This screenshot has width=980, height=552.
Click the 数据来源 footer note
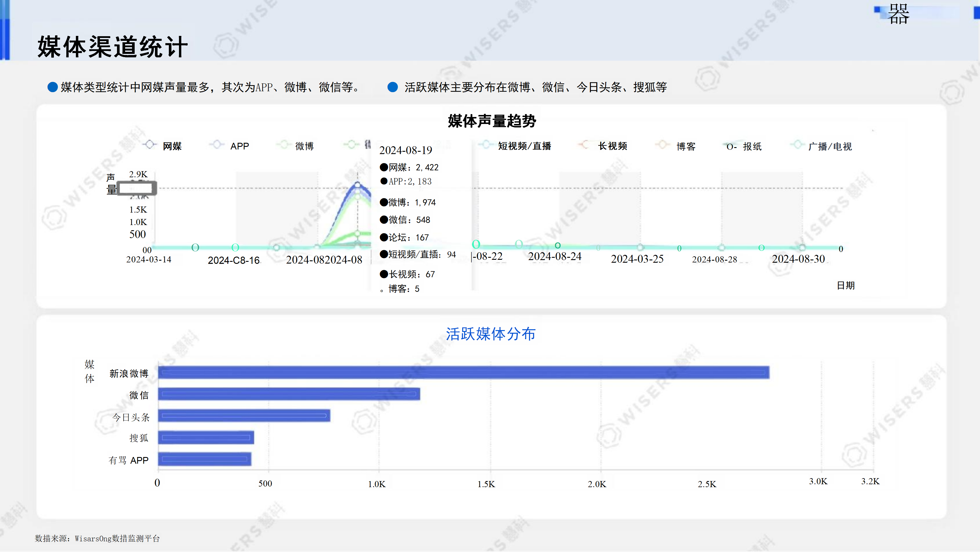pyautogui.click(x=97, y=539)
